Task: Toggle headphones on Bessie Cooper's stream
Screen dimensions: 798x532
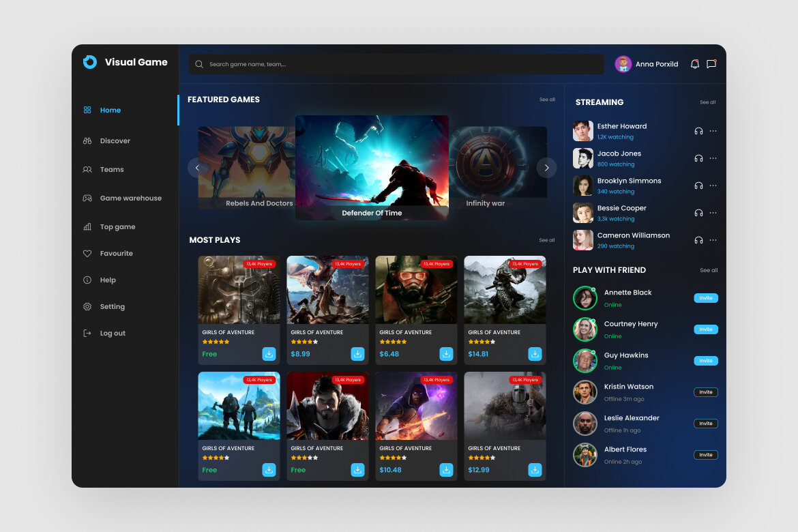Action: [x=697, y=212]
